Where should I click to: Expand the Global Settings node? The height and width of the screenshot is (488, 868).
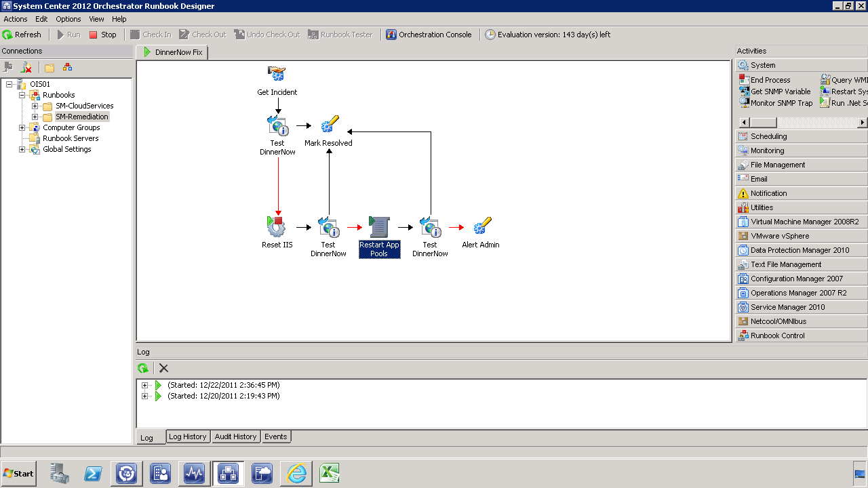[22, 149]
